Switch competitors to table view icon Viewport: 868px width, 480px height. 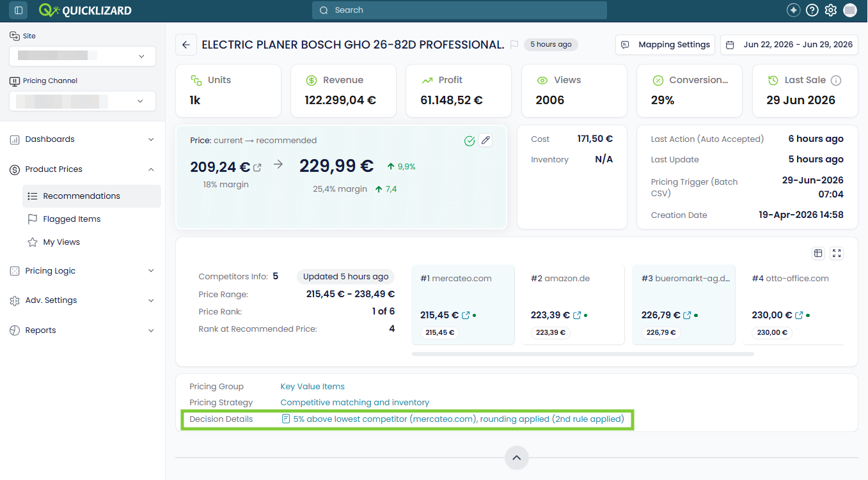coord(818,253)
